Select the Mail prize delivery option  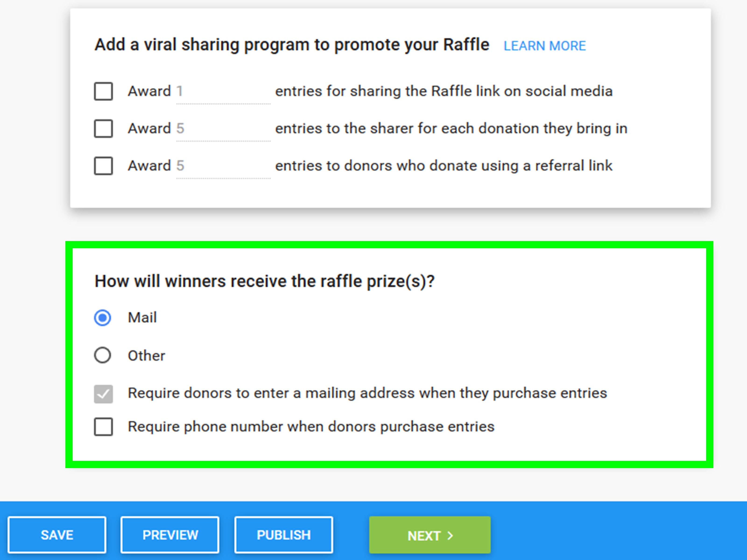(x=102, y=317)
